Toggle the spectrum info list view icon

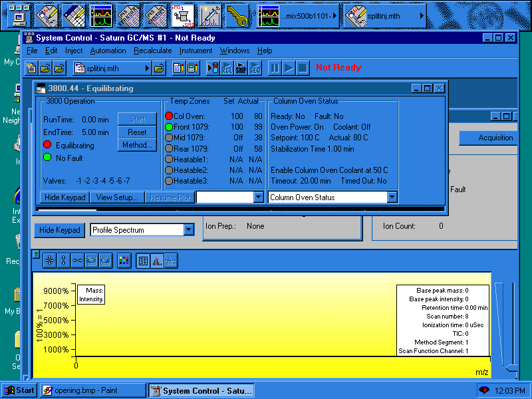click(143, 261)
